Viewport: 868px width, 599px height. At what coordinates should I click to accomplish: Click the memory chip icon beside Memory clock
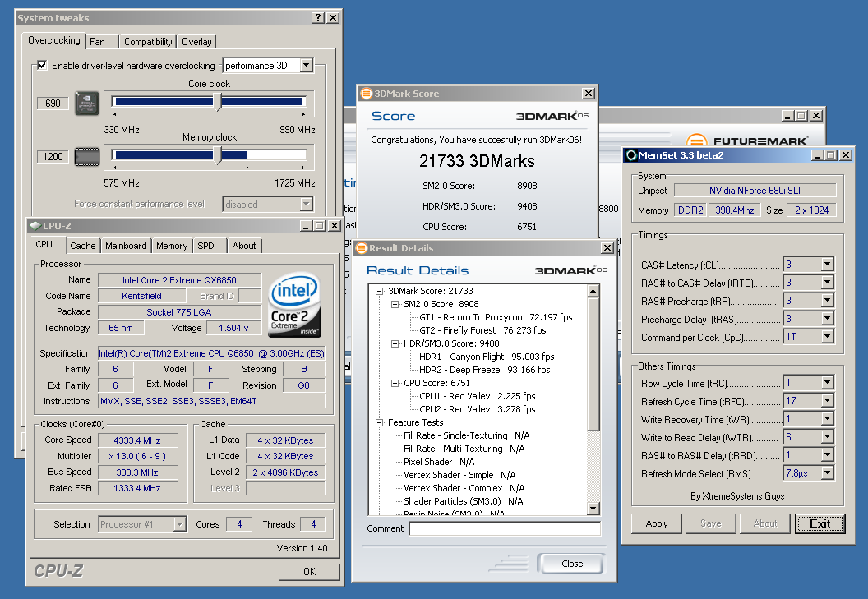click(86, 156)
